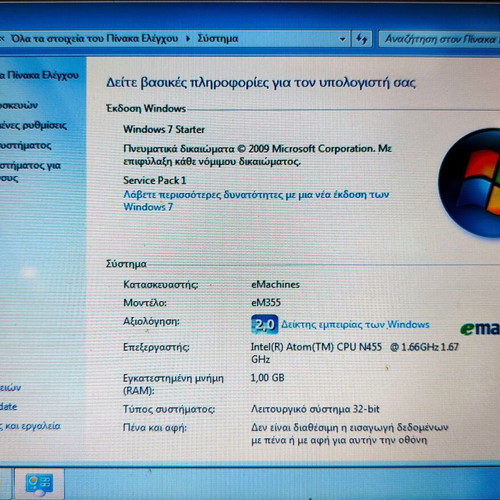Click the Windows logo orb image

tap(469, 183)
